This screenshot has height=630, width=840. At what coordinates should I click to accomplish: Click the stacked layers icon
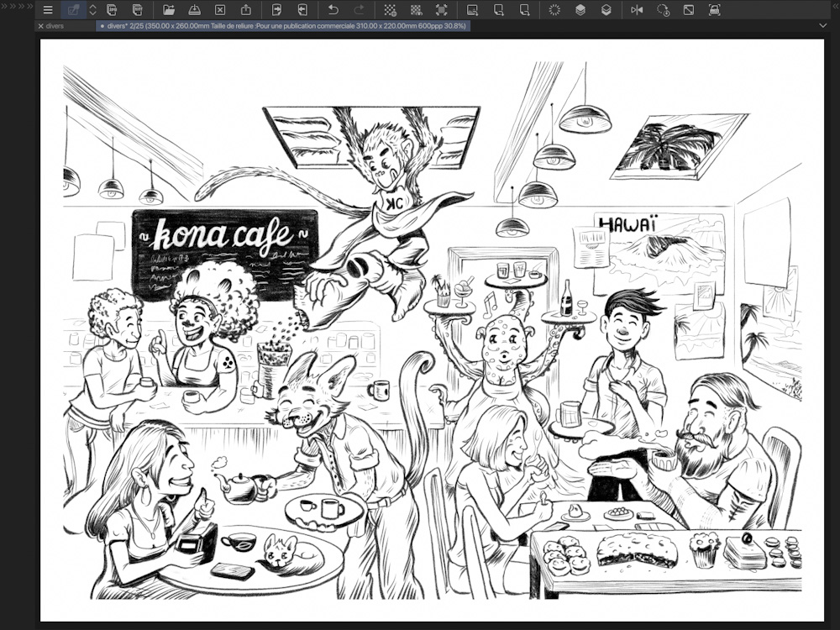580,10
